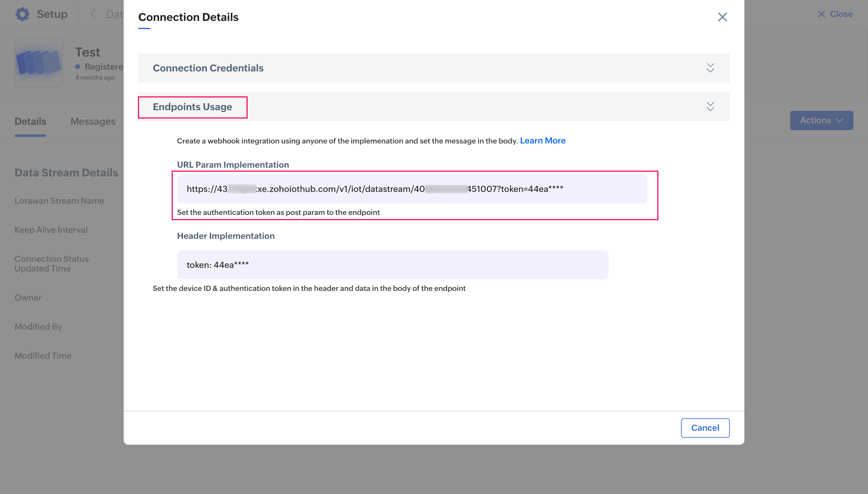Click the Cancel button
Screen dimensions: 868x494
tap(705, 427)
